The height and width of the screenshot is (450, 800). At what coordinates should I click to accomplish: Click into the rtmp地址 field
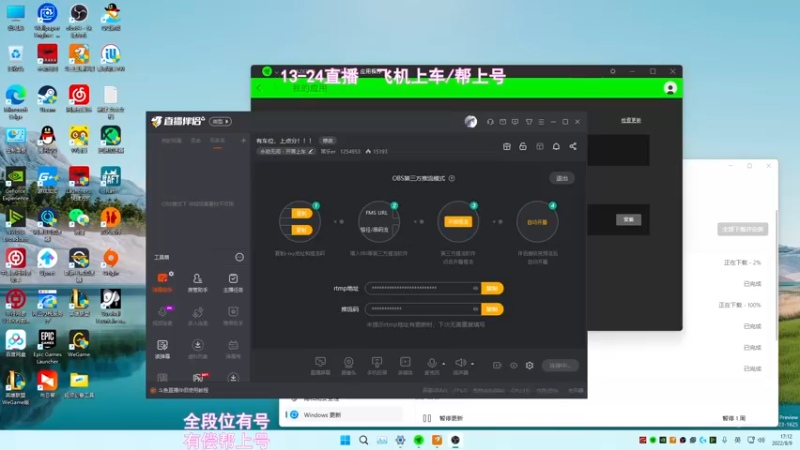(x=423, y=288)
